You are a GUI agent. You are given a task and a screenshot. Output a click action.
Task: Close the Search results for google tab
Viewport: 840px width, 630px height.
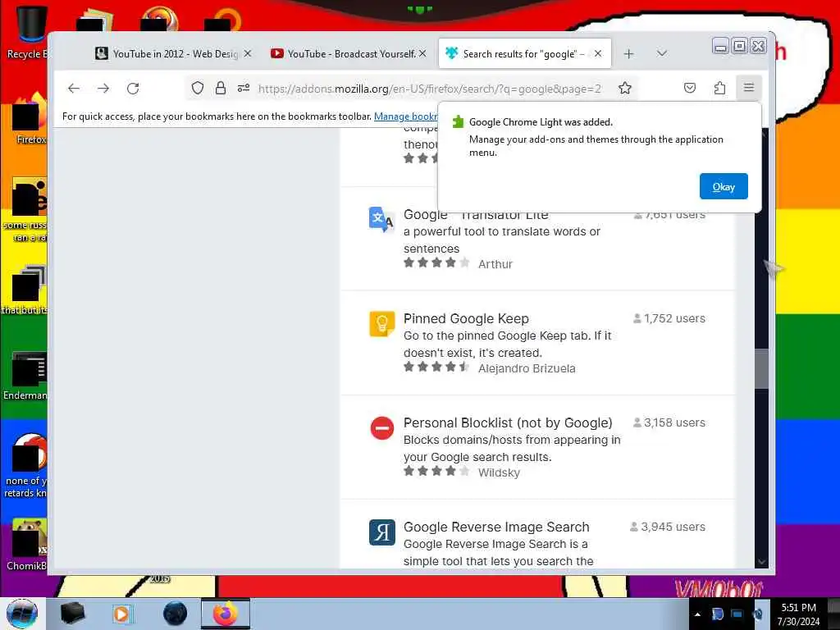598,53
